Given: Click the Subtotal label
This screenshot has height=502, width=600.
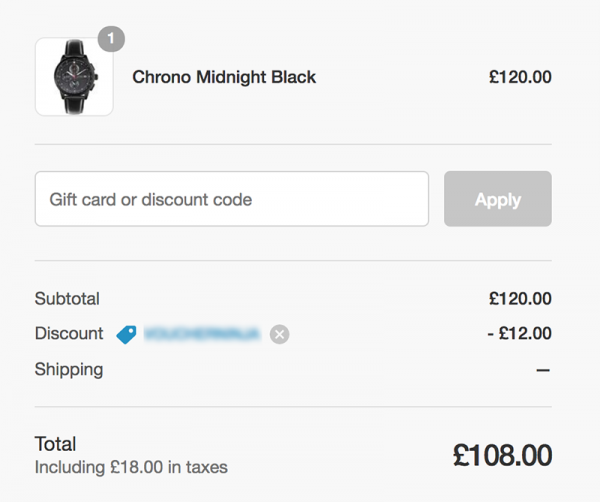Looking at the screenshot, I should tap(67, 298).
